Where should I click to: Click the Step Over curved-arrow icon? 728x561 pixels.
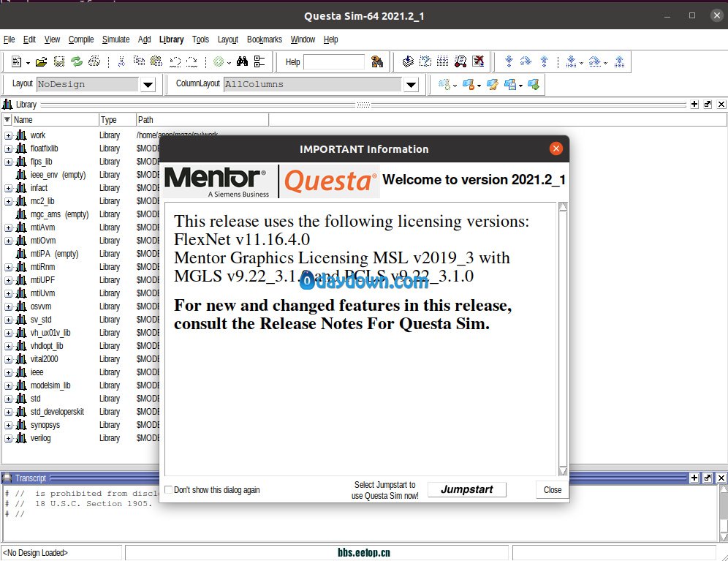[526, 61]
